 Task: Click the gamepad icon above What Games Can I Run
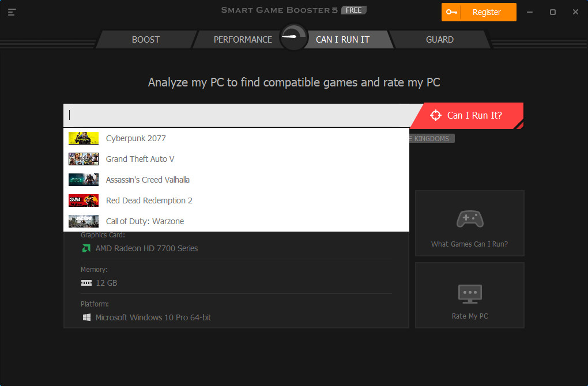point(469,219)
